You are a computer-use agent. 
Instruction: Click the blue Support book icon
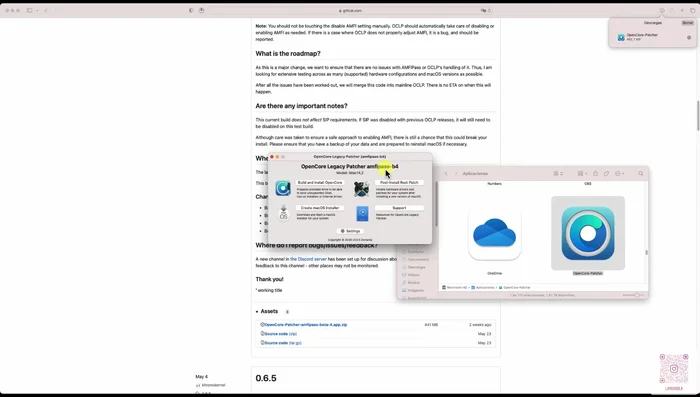[362, 213]
